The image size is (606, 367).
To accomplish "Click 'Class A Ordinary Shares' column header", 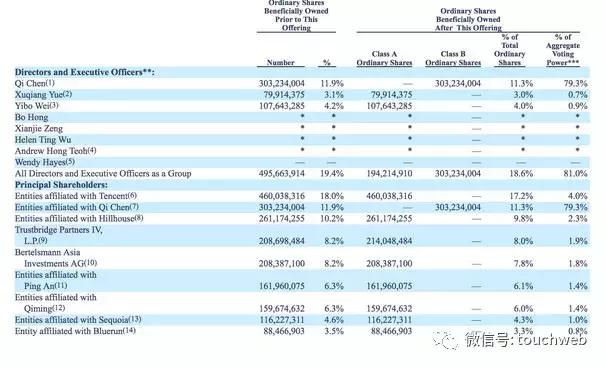I will coord(384,58).
